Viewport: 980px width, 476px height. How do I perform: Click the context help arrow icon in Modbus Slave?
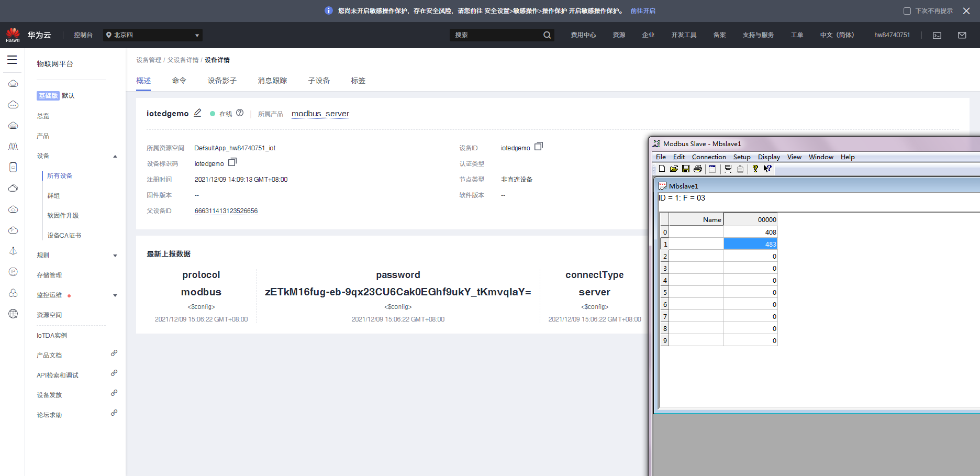(x=767, y=169)
